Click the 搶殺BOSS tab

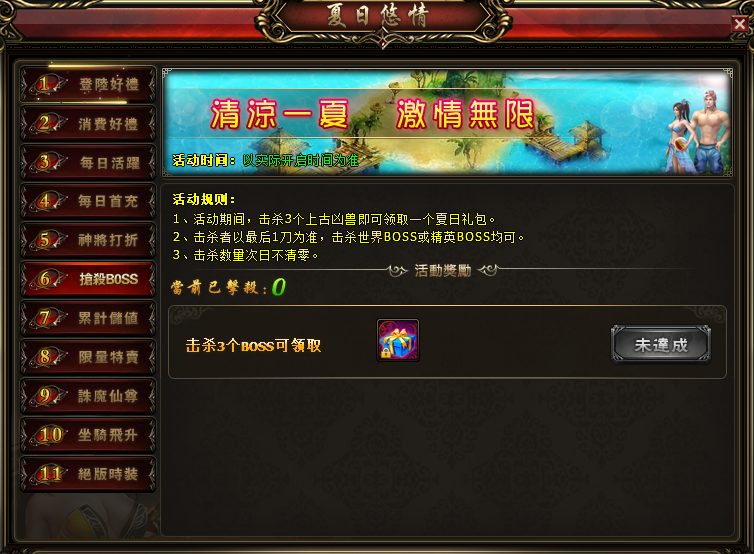coord(88,279)
